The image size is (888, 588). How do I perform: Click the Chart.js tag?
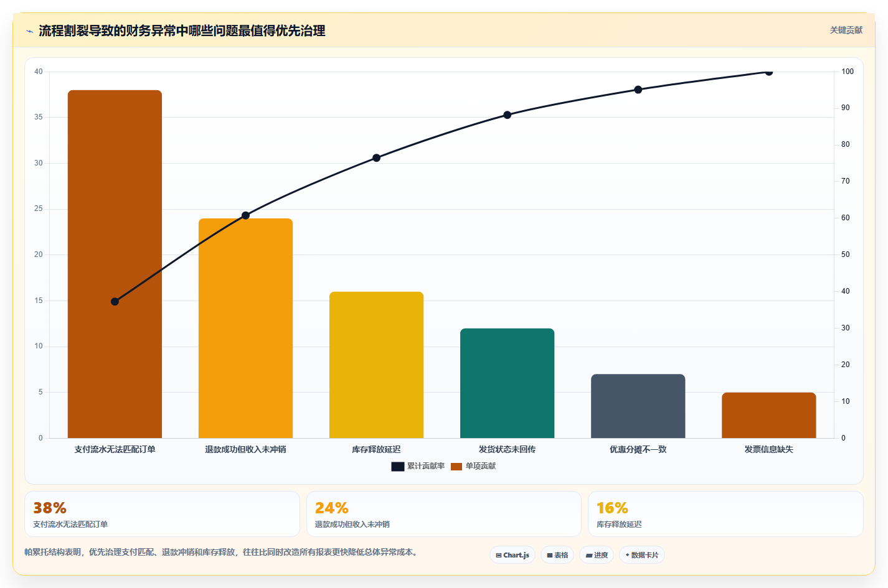(x=512, y=555)
